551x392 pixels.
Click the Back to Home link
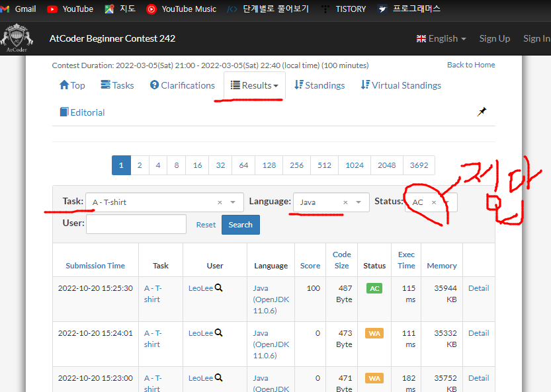[x=471, y=65]
